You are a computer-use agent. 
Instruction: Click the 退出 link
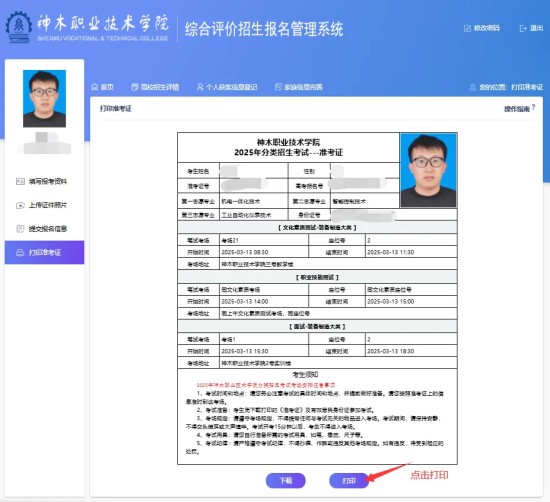point(531,28)
